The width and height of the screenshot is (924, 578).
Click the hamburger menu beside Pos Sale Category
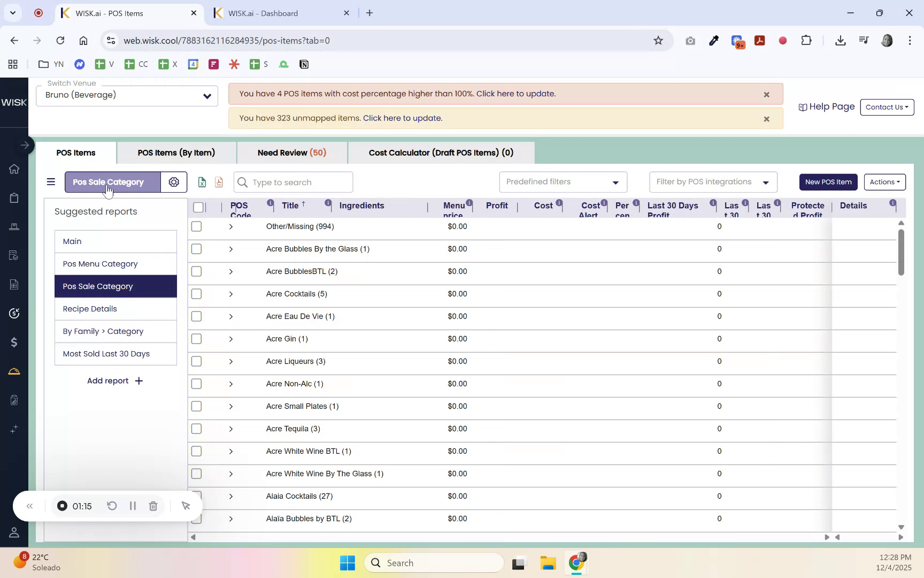coord(51,182)
